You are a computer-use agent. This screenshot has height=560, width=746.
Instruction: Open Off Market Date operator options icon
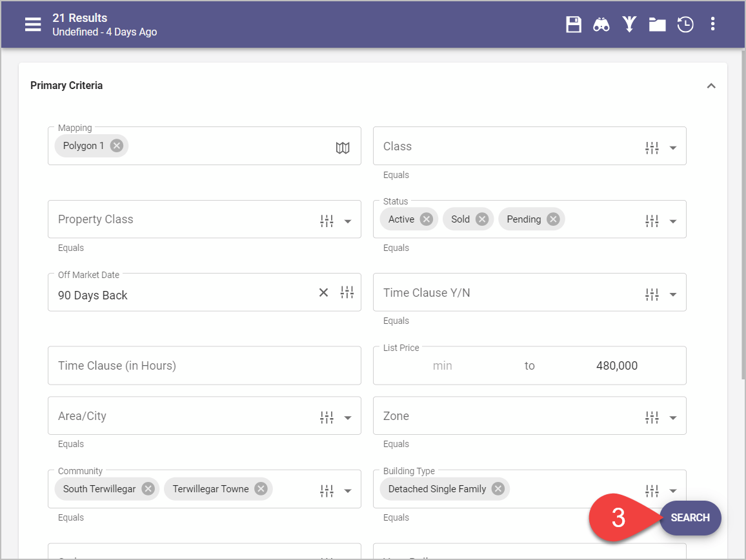pos(347,292)
